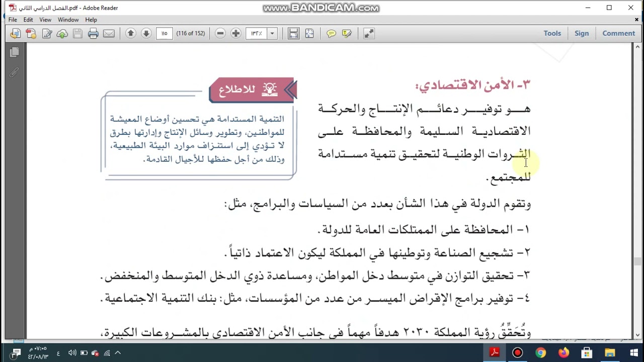Open the File menu
The width and height of the screenshot is (644, 362).
pos(13,20)
